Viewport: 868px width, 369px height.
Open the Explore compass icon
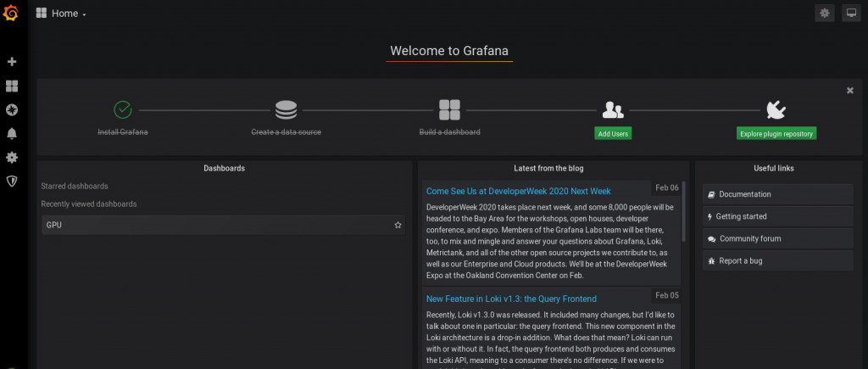[12, 109]
